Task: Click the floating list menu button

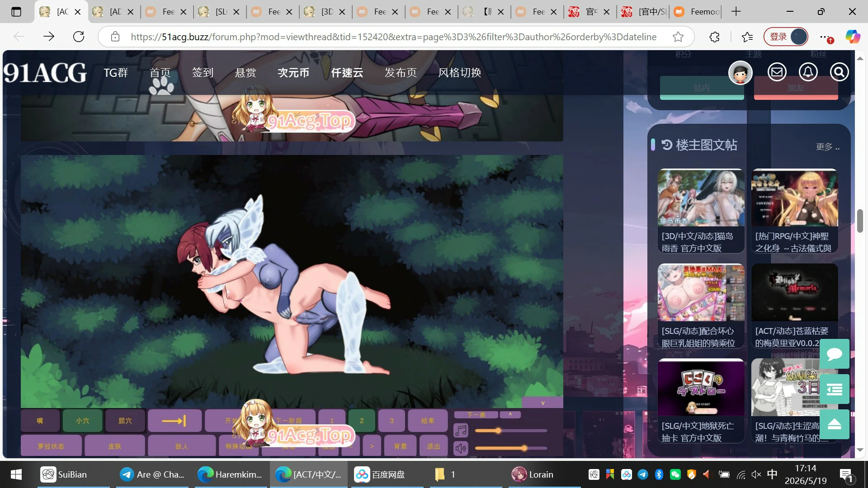Action: 835,389
